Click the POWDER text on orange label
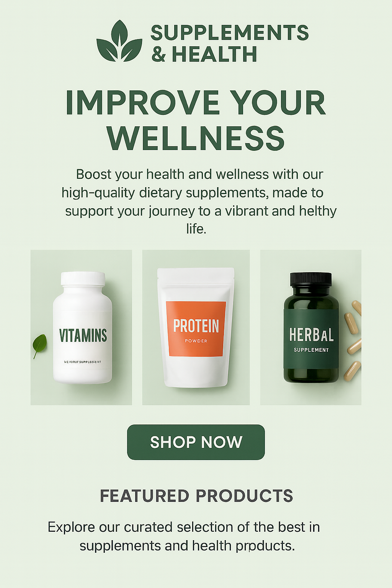The width and height of the screenshot is (392, 588). [x=196, y=341]
